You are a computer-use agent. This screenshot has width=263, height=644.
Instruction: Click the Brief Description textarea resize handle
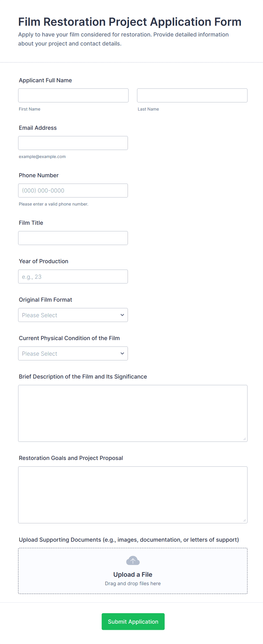(x=244, y=439)
